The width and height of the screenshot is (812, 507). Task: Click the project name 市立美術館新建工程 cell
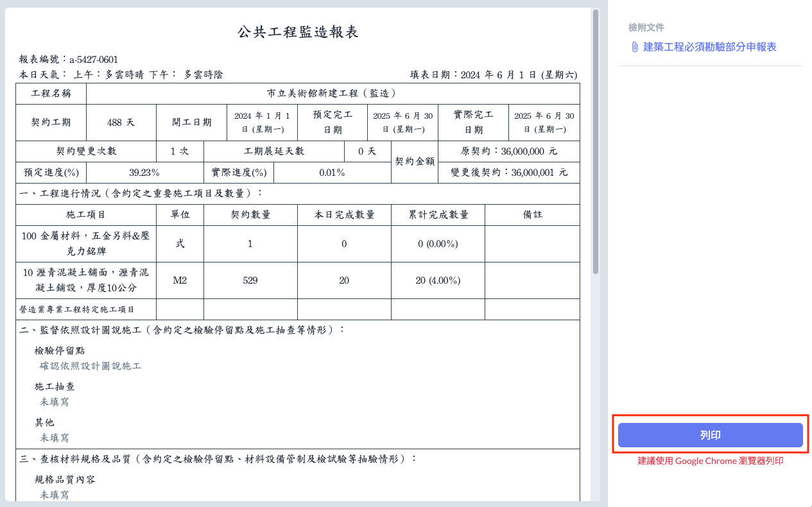coord(332,93)
